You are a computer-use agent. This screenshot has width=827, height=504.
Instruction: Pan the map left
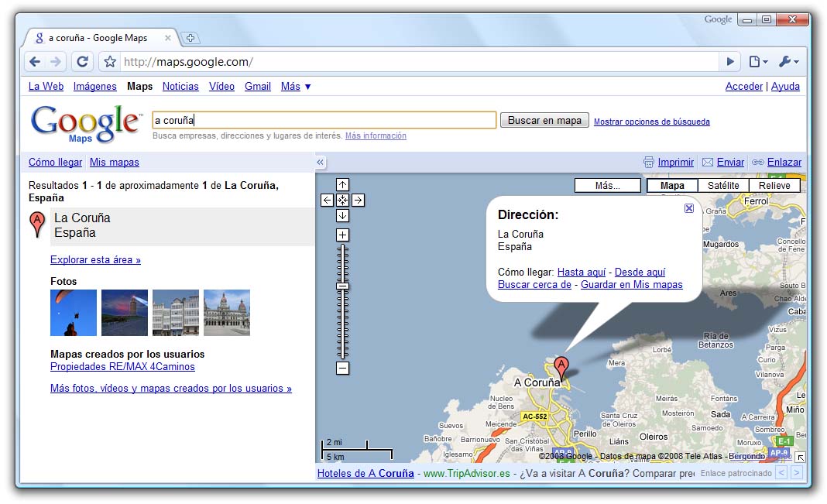[x=327, y=201]
